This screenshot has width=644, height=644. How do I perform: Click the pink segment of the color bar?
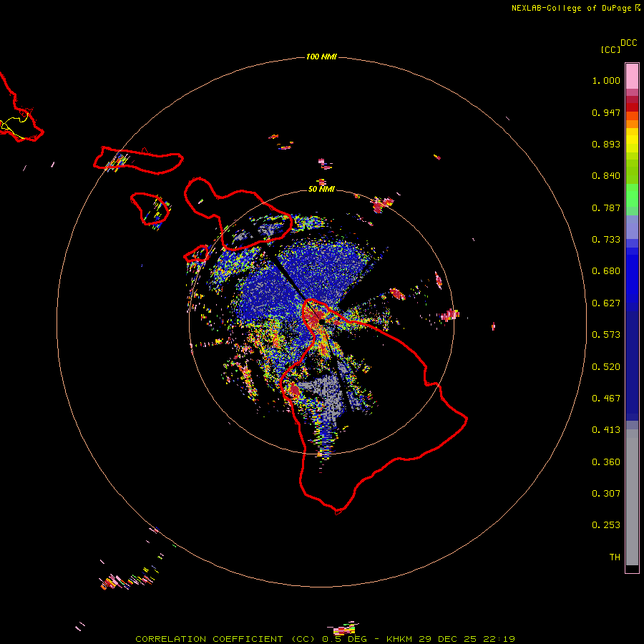tap(632, 77)
